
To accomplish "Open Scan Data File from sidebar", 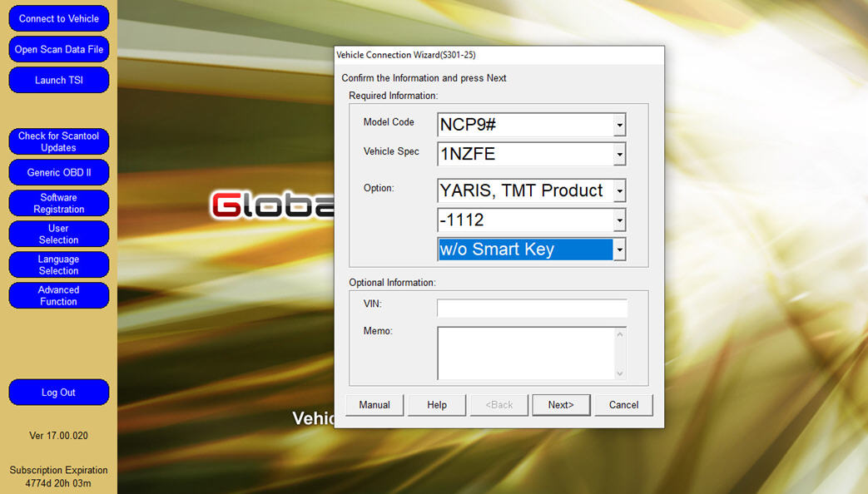I will (x=59, y=49).
